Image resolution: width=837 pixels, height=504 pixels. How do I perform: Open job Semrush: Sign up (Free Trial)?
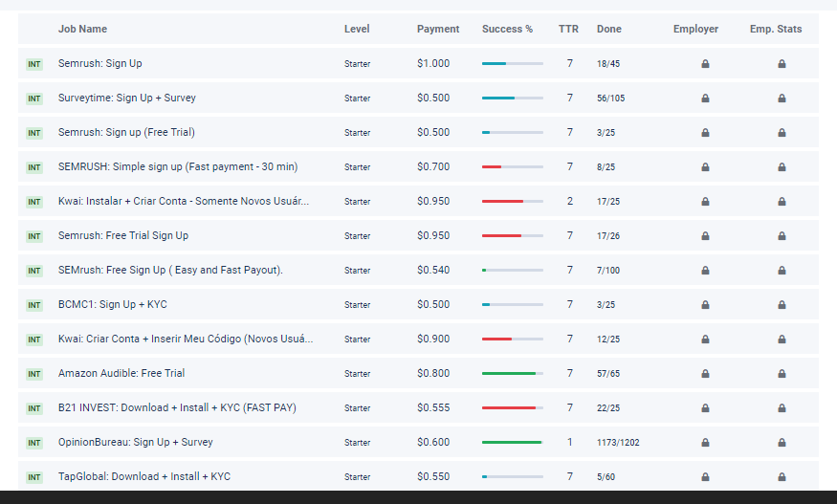126,132
